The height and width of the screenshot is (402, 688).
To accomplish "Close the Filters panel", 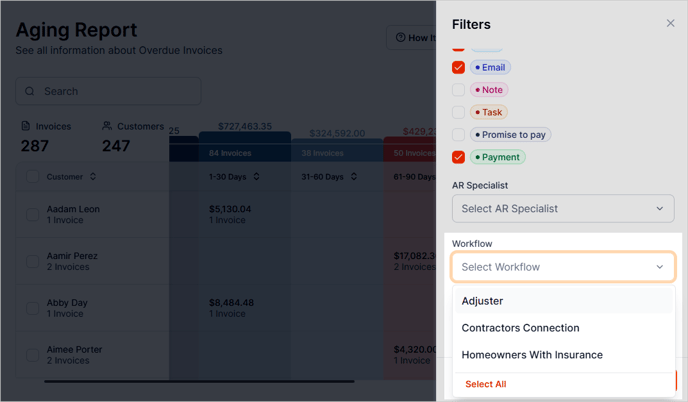I will pos(670,23).
